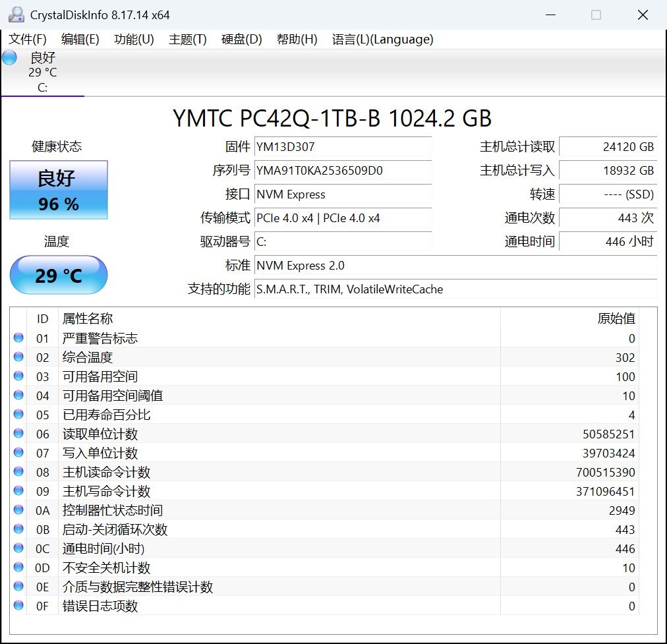Click the power on count value 443 次
Viewport: 667px width, 644px height.
click(608, 218)
